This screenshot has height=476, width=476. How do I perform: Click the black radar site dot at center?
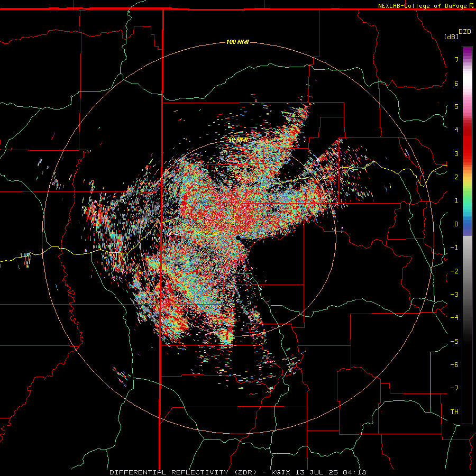(239, 237)
